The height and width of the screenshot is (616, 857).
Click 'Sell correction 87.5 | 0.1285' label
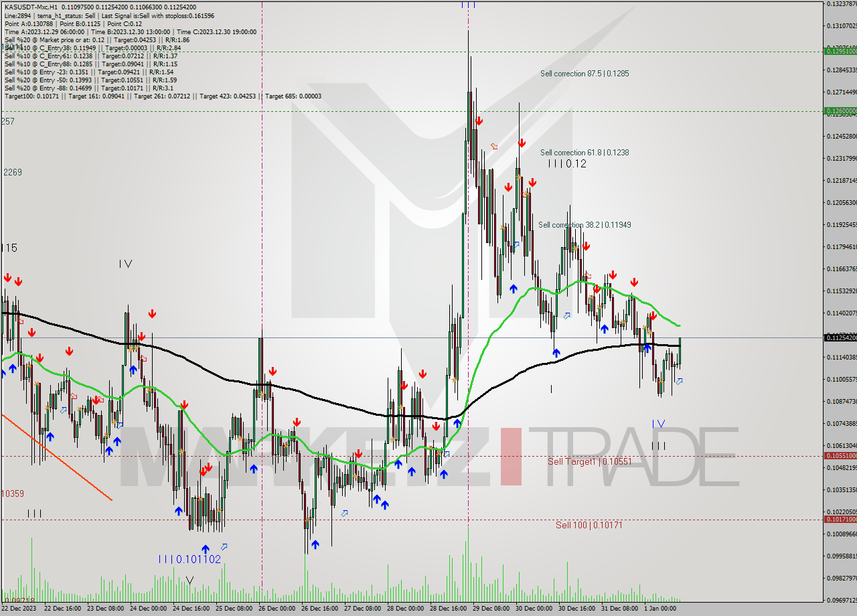585,73
